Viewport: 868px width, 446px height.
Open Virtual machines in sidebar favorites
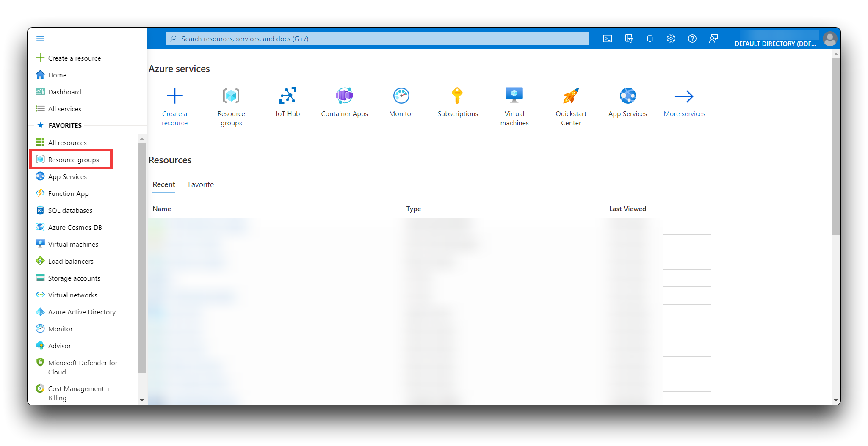coord(67,244)
